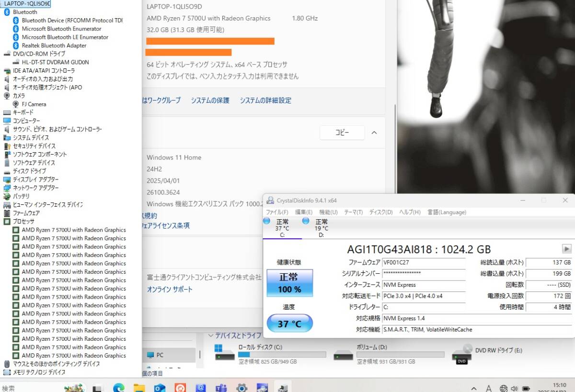Click the メモリ テクノロジ デバイス icon

(x=7, y=372)
